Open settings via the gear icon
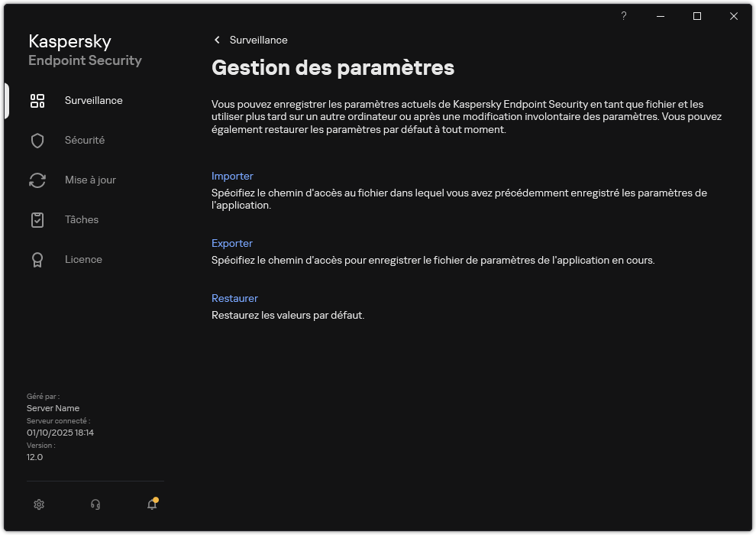 point(39,504)
